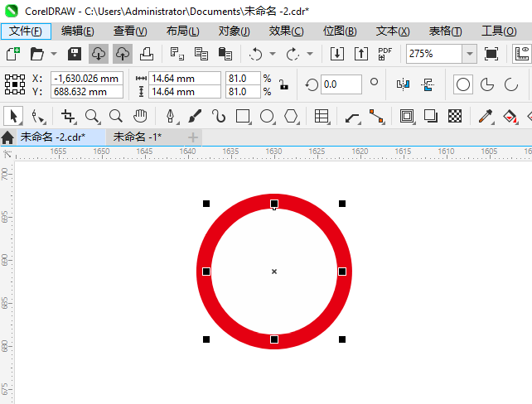The image size is (532, 404).
Task: Create a new document icon
Action: click(13, 54)
